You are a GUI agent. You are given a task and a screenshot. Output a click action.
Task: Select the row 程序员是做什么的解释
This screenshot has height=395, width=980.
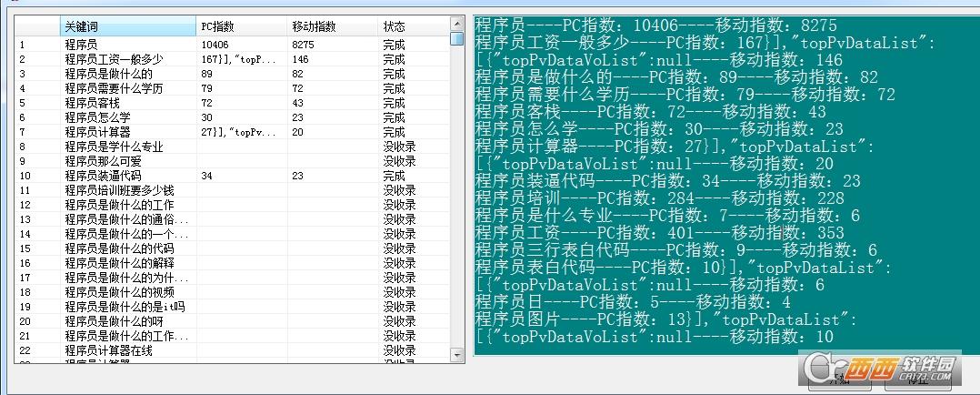point(232,263)
